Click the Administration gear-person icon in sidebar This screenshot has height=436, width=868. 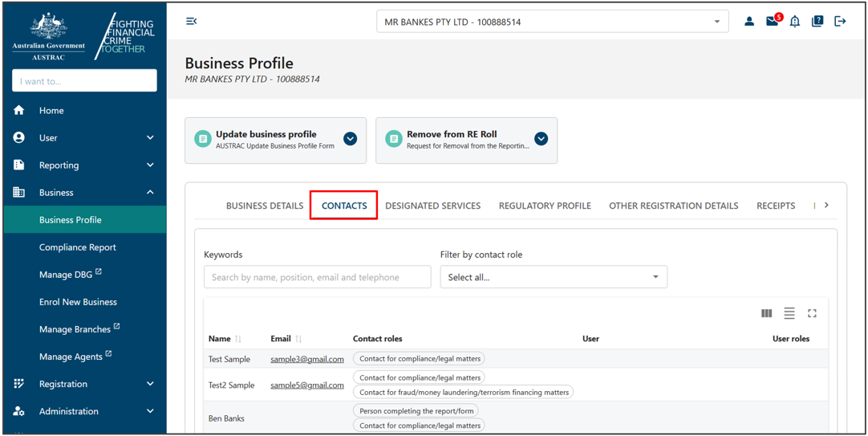tap(18, 411)
